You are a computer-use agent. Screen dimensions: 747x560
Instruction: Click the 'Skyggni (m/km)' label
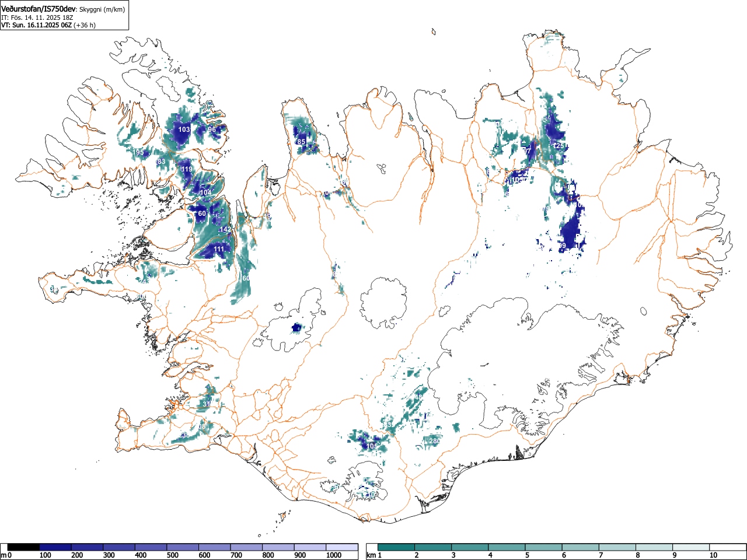tap(102, 9)
